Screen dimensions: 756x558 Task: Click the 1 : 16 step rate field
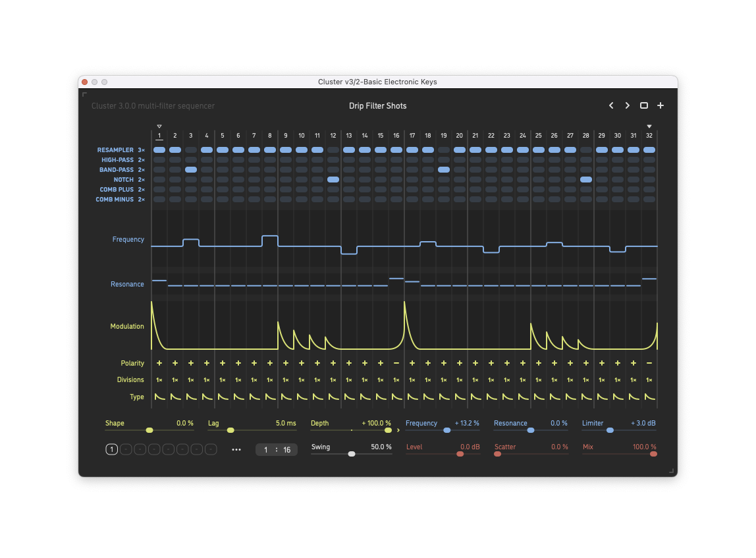(x=277, y=450)
